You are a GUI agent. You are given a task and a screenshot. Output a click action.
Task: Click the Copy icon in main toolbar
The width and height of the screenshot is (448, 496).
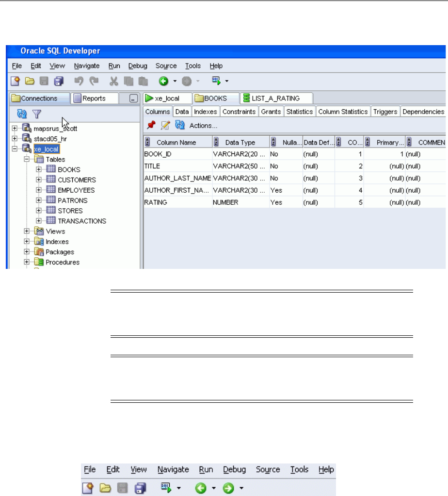point(128,82)
